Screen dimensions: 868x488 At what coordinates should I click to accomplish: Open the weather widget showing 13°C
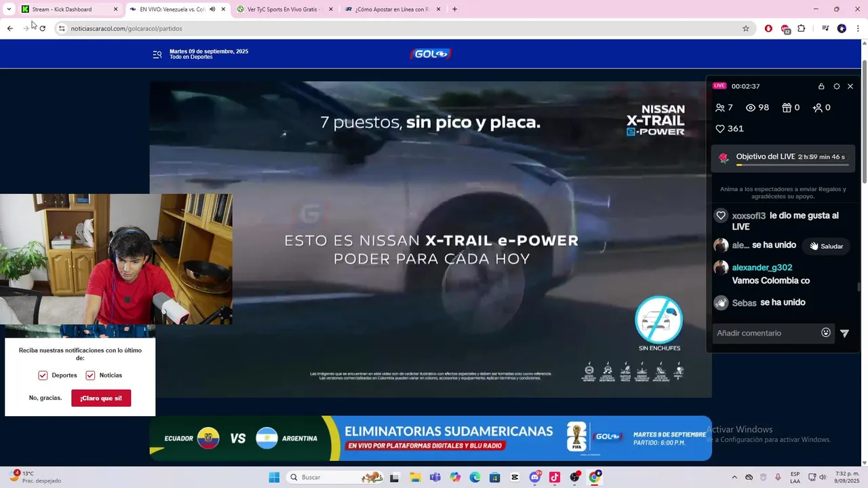tap(34, 477)
